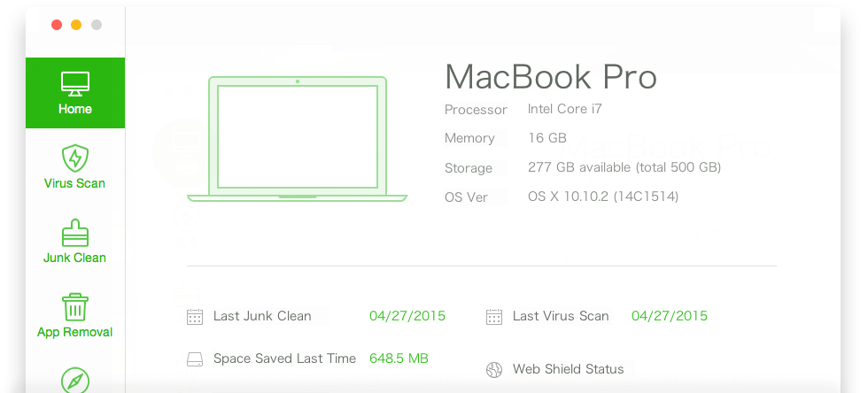868x393 pixels.
Task: Open Virus Scan shield icon
Action: click(74, 159)
